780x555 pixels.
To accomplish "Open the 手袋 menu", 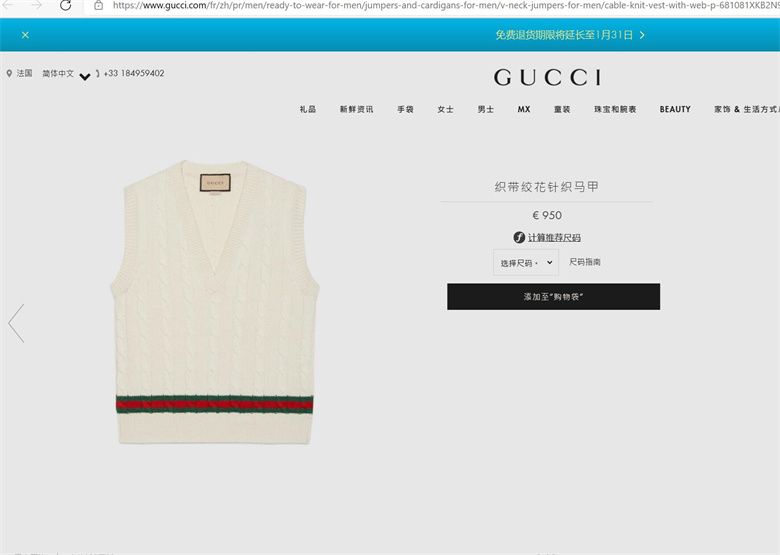I will pyautogui.click(x=405, y=109).
